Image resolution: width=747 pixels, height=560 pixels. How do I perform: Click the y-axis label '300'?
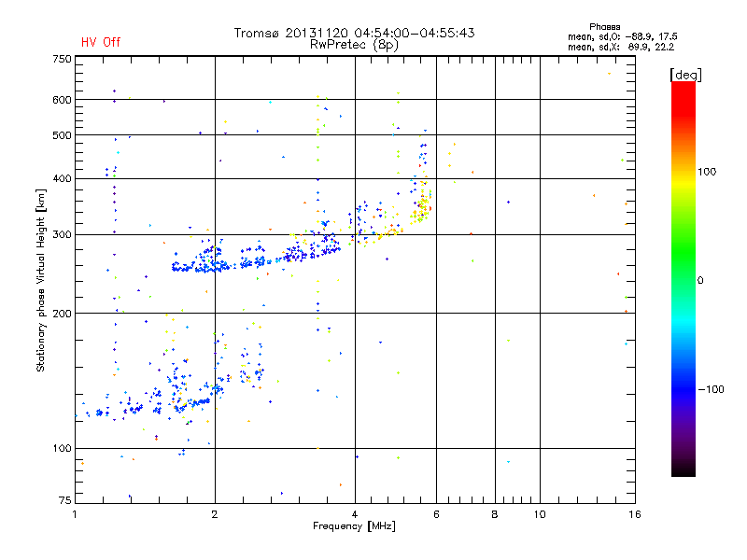62,235
